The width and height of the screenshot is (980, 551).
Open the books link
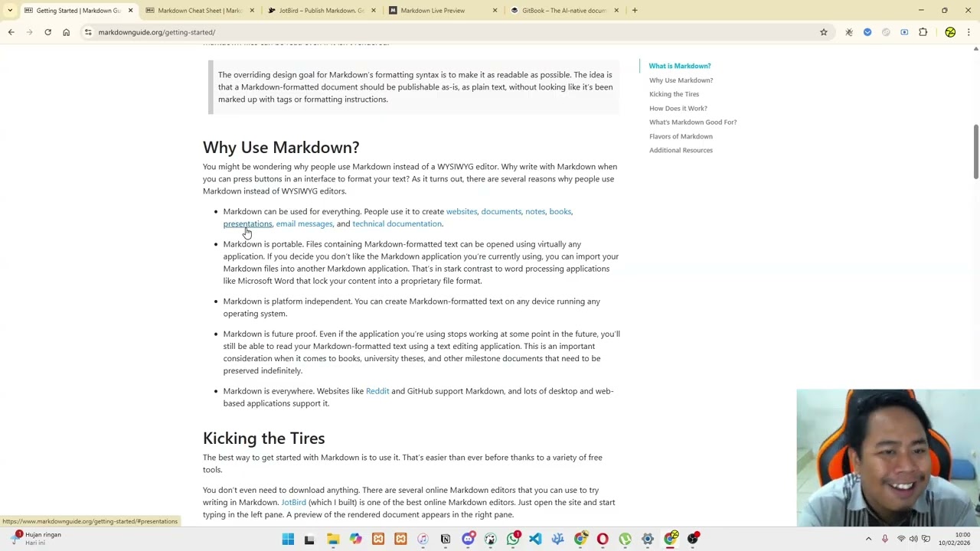pyautogui.click(x=560, y=211)
